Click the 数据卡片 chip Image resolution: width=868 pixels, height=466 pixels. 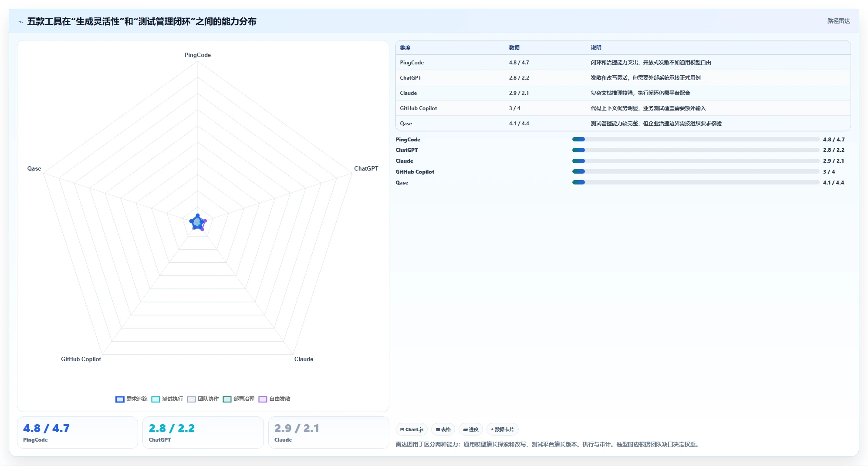tap(503, 429)
